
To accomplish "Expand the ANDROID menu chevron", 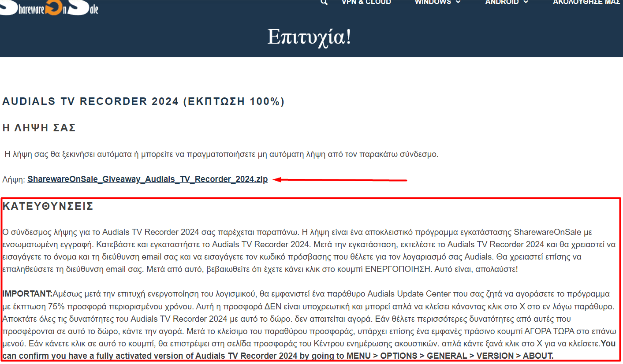I will pos(526,2).
